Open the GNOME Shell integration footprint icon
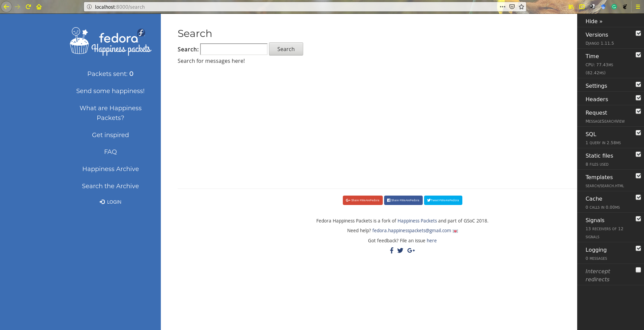The width and height of the screenshot is (644, 330). coord(625,7)
